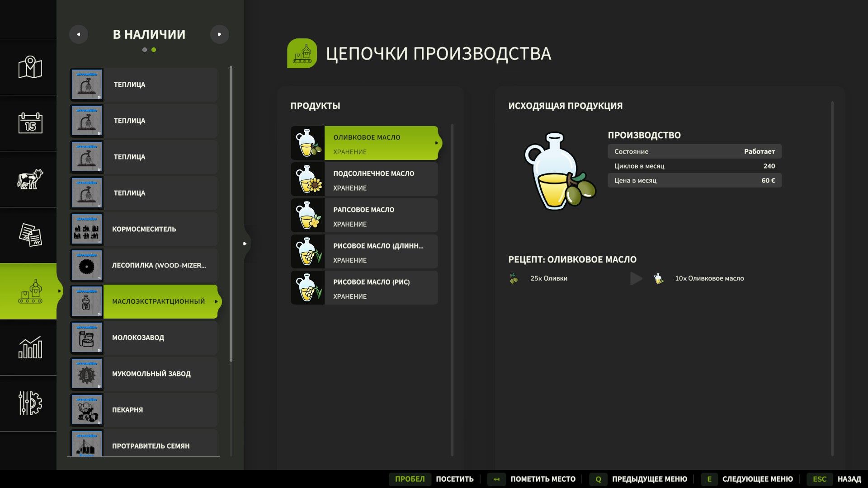868x488 pixels.
Task: Click the Лесопилка saw blade icon
Action: (86, 265)
